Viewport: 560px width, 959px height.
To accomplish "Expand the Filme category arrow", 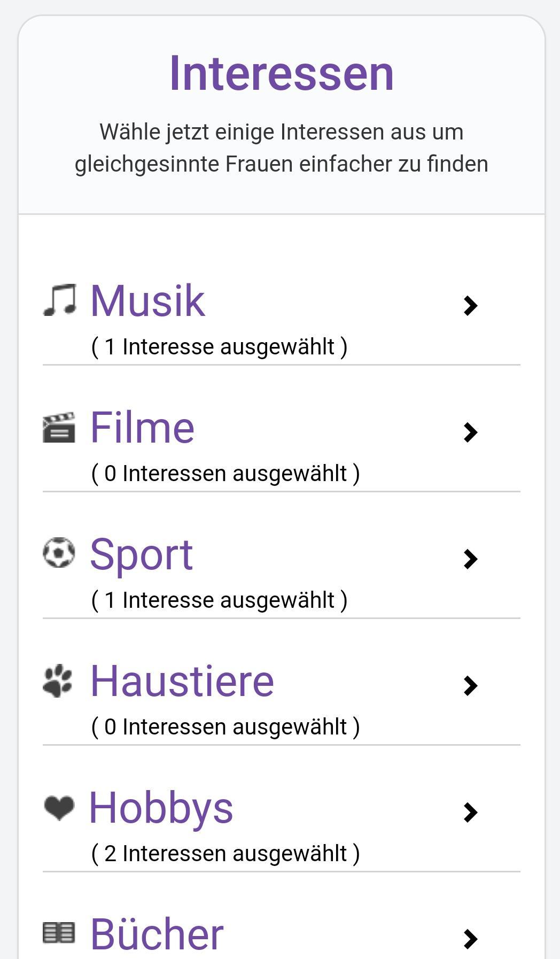I will pyautogui.click(x=470, y=432).
